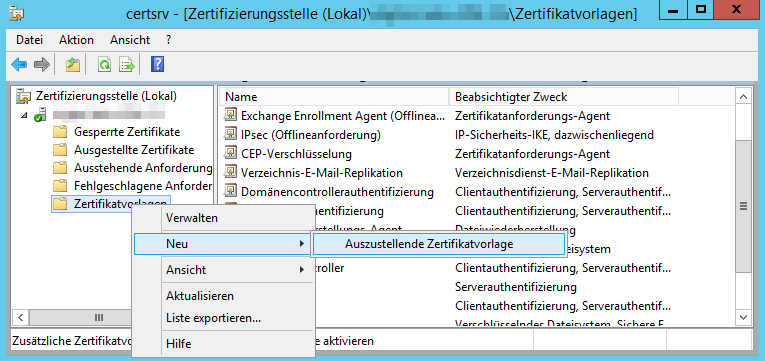This screenshot has width=765, height=361.
Task: Click the server icon with green checkmark
Action: [40, 115]
